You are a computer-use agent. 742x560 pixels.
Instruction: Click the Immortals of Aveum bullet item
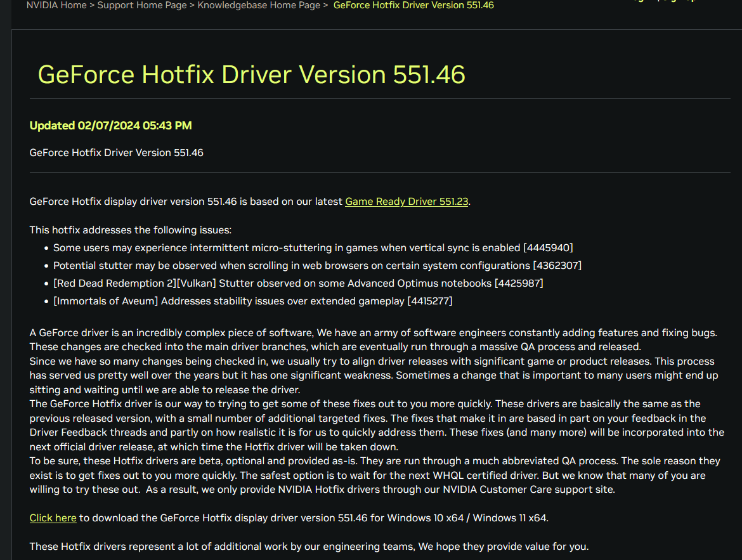click(228, 301)
